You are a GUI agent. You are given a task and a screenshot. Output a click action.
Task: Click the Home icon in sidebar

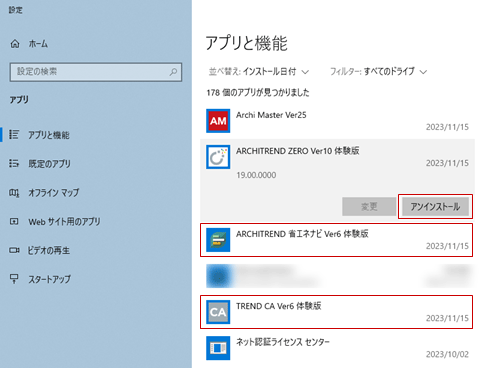(x=15, y=44)
